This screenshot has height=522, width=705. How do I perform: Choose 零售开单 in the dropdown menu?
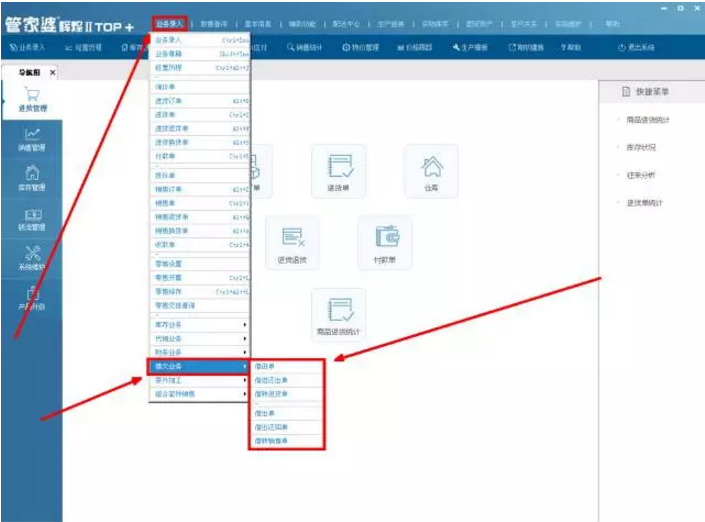coord(200,278)
